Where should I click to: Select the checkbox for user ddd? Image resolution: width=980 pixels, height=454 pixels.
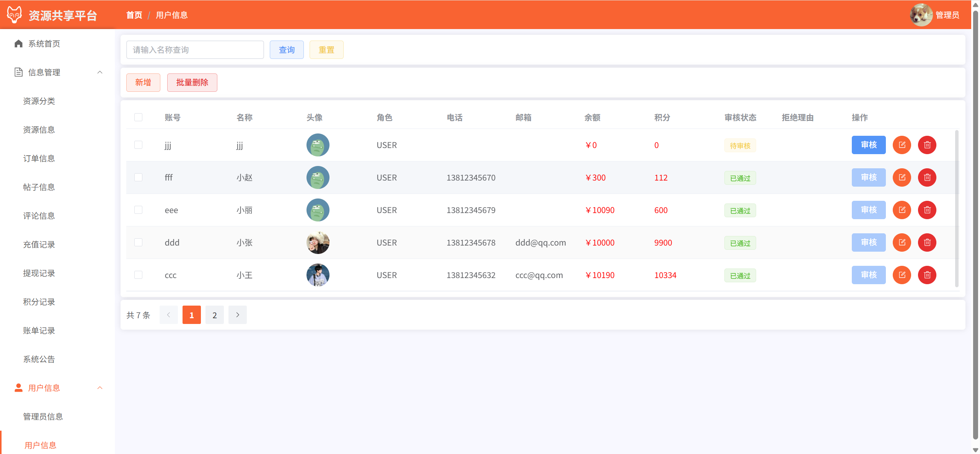pyautogui.click(x=138, y=242)
